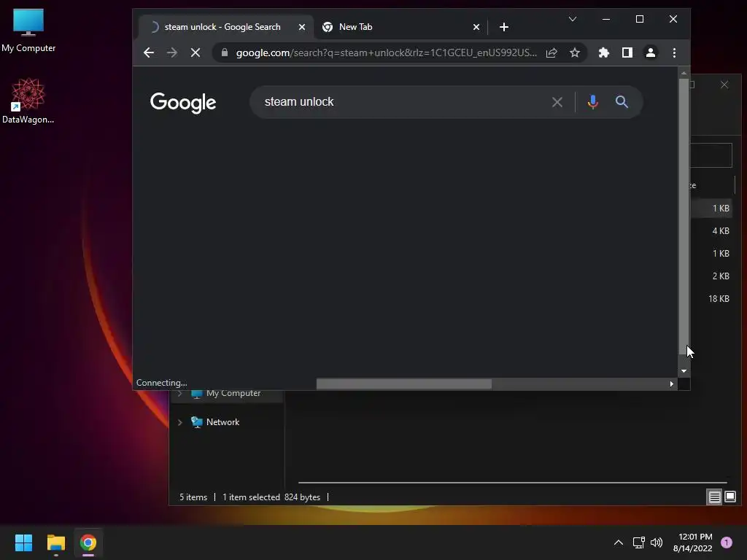Open volume tray icon
This screenshot has width=747, height=560.
click(x=657, y=542)
